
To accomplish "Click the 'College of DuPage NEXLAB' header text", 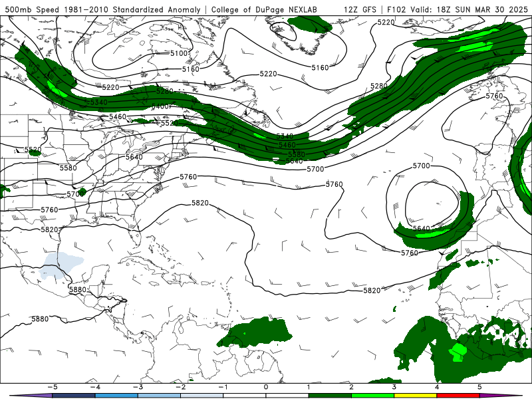I will pos(264,10).
